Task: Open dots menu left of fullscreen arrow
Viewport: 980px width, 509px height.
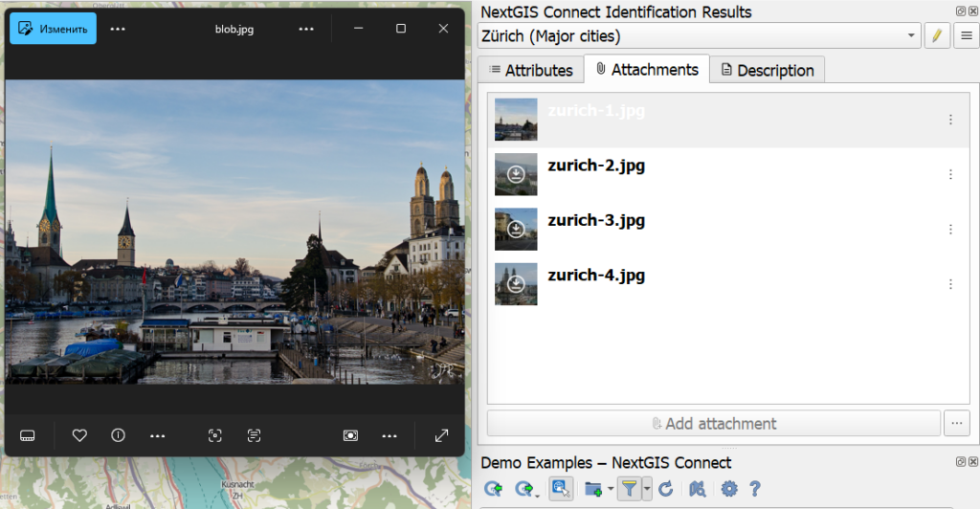Action: pyautogui.click(x=390, y=436)
